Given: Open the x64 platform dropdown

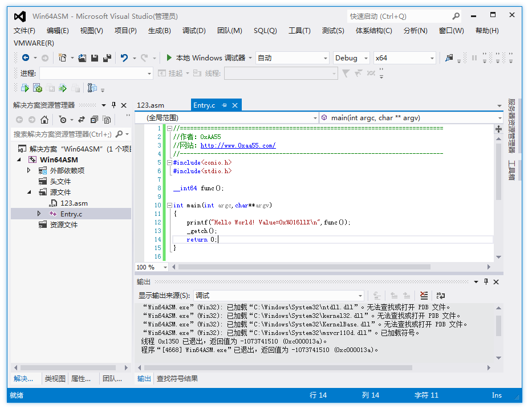Looking at the screenshot, I should (x=432, y=58).
